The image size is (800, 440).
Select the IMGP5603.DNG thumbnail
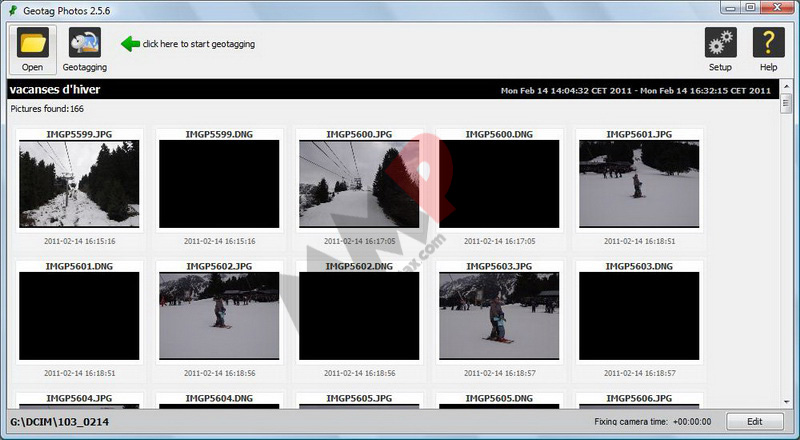click(639, 316)
